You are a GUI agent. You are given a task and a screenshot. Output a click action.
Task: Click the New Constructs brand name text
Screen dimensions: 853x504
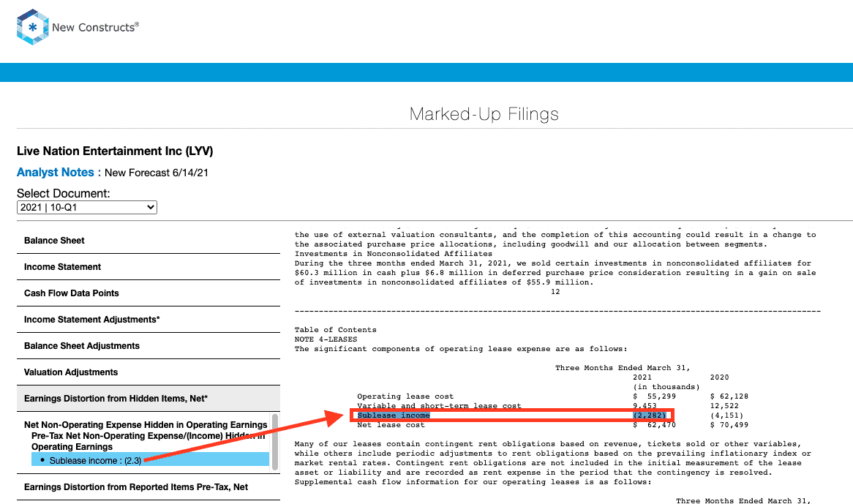95,27
